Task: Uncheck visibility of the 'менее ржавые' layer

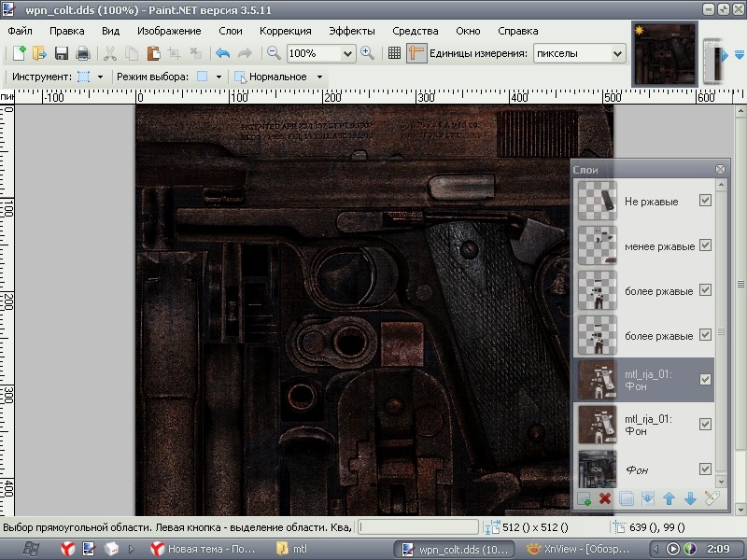Action: (x=705, y=245)
